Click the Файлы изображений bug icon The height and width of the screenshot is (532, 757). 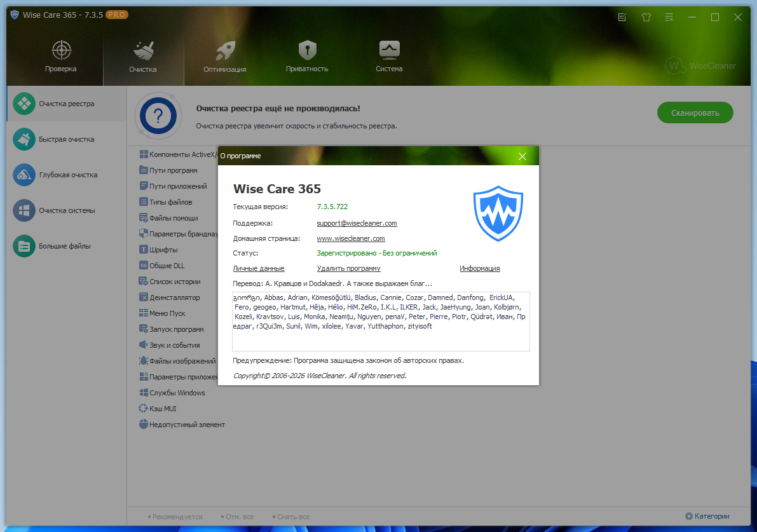click(144, 360)
